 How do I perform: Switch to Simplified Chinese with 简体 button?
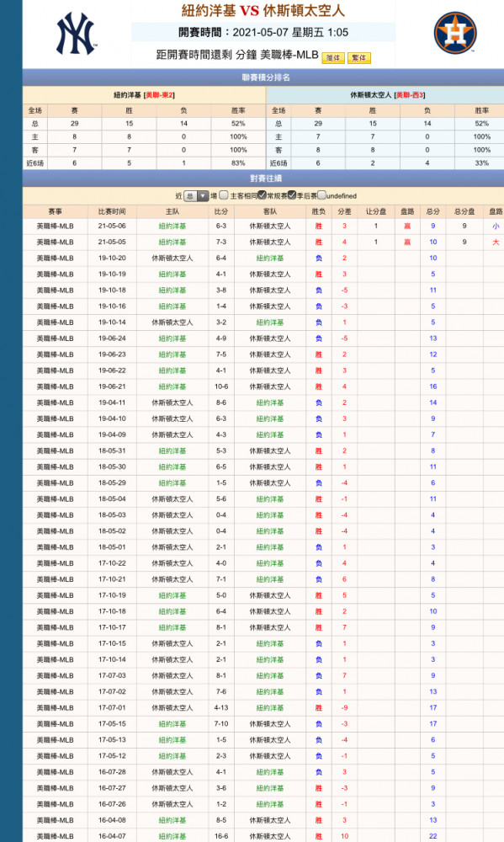(x=333, y=58)
